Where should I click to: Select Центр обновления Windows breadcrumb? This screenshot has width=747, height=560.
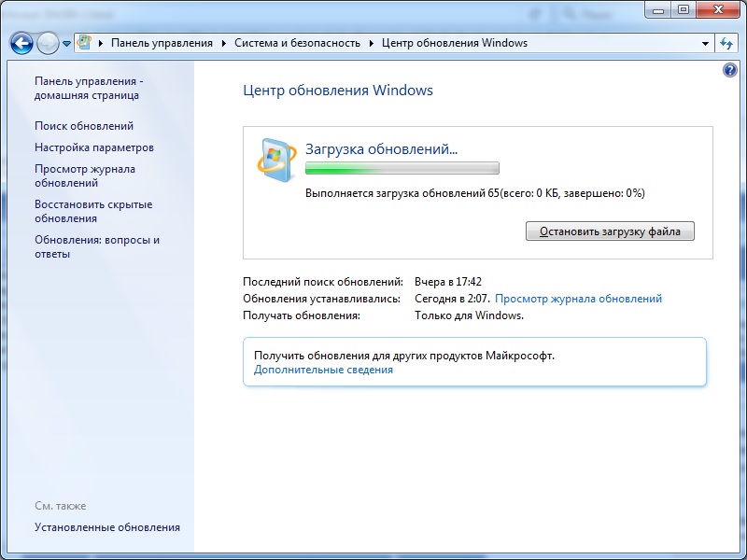point(455,43)
